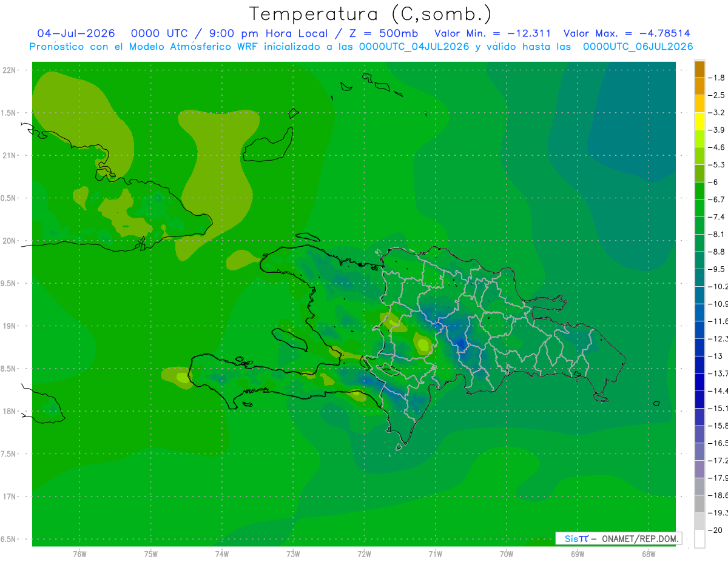Select the color bar swatch between -13.7 and -14.4
This screenshot has height=562, width=728.
click(x=699, y=382)
